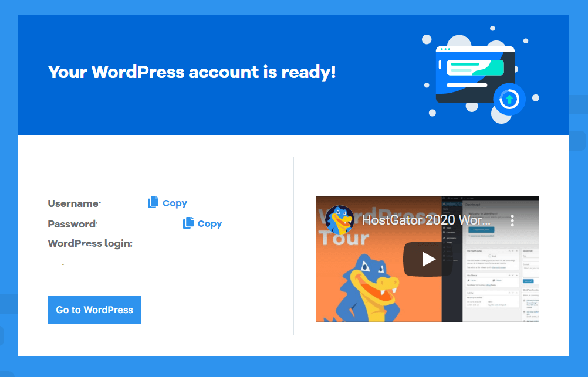Click the 'WordPress login:' label
Image resolution: width=588 pixels, height=377 pixels.
click(90, 243)
